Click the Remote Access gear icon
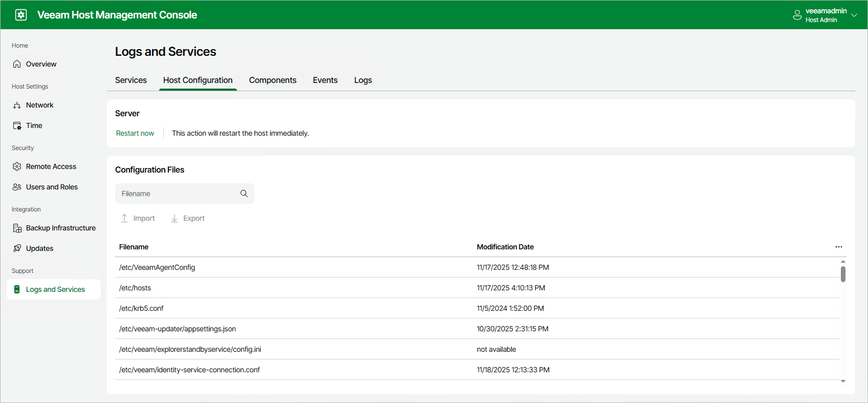This screenshot has width=868, height=403. coord(17,166)
